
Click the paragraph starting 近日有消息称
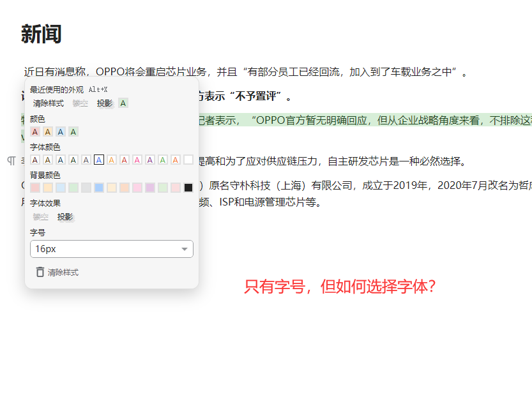(x=246, y=72)
